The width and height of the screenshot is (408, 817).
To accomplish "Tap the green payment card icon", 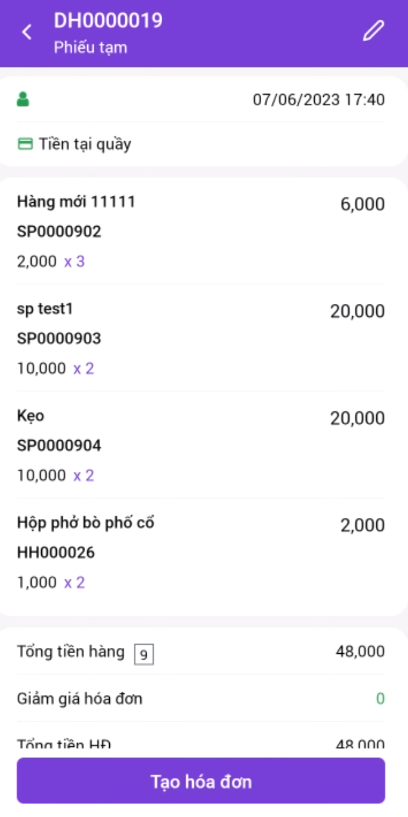I will 25,144.
